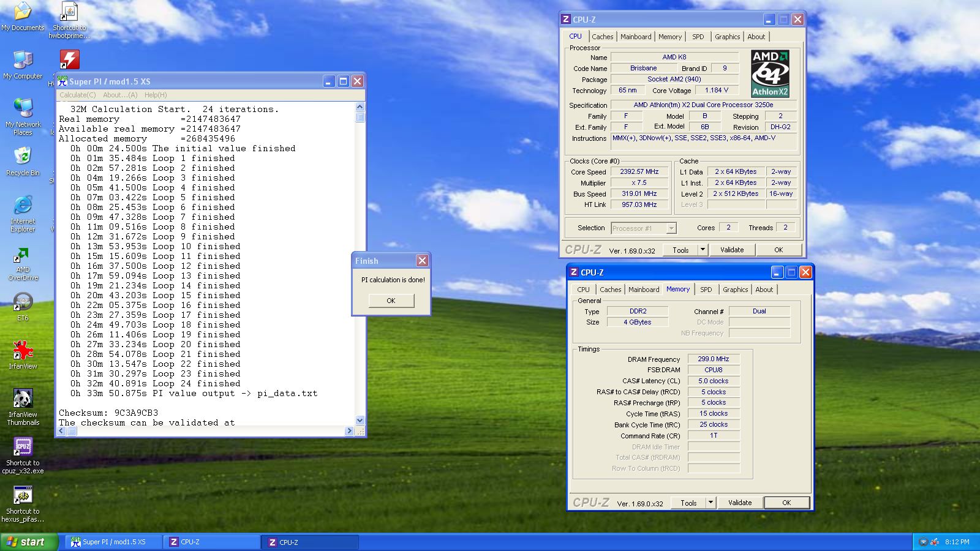Open My Network Places icon
This screenshot has width=980, height=551.
coord(23,117)
